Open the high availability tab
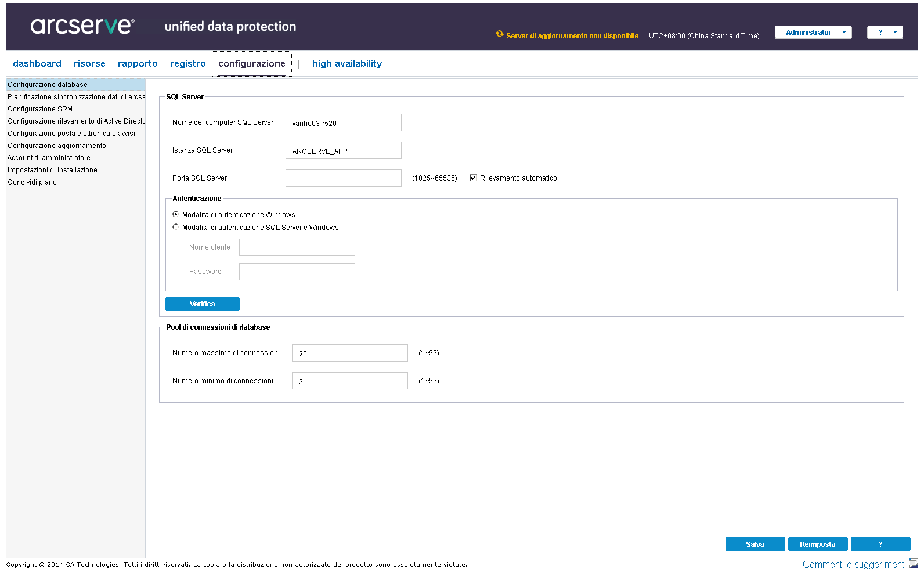Viewport: 924px width, 570px height. pyautogui.click(x=346, y=64)
